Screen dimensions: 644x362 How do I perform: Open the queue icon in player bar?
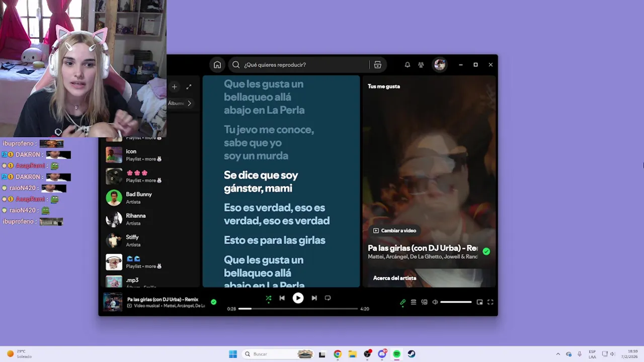point(414,302)
